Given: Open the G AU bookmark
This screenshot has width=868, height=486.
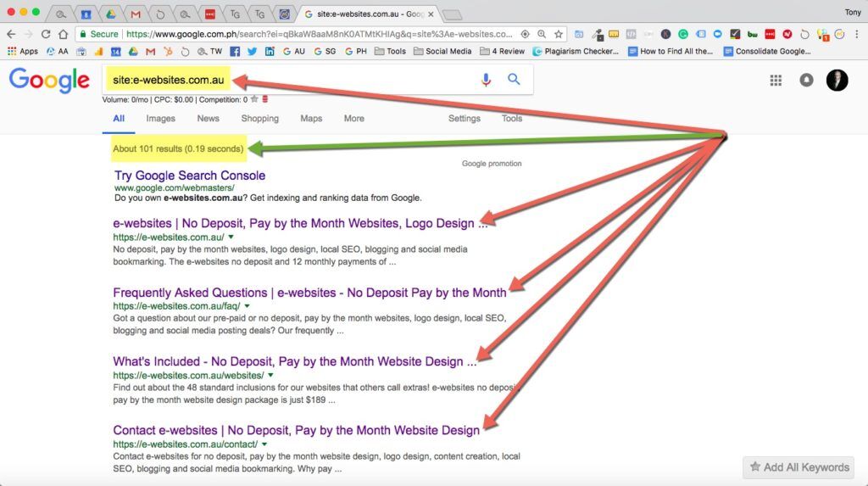Looking at the screenshot, I should pos(294,52).
